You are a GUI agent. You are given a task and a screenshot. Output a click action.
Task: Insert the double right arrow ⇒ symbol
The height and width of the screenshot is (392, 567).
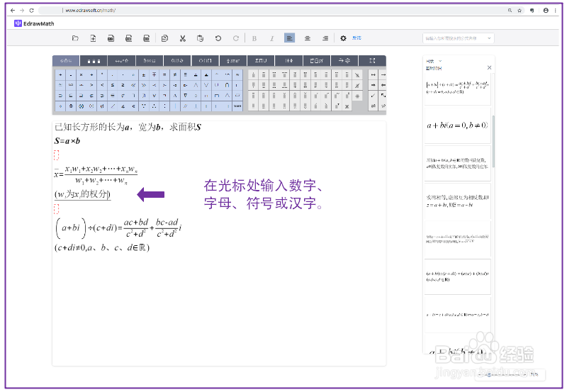pyautogui.click(x=374, y=85)
